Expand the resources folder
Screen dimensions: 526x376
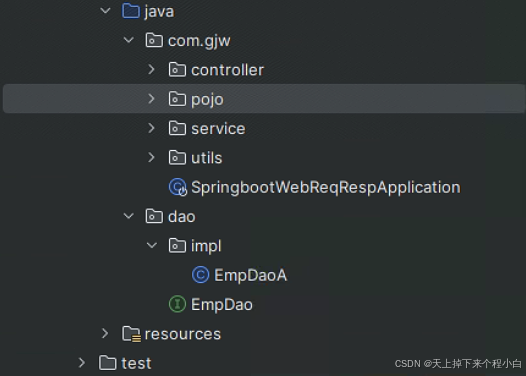click(x=105, y=333)
